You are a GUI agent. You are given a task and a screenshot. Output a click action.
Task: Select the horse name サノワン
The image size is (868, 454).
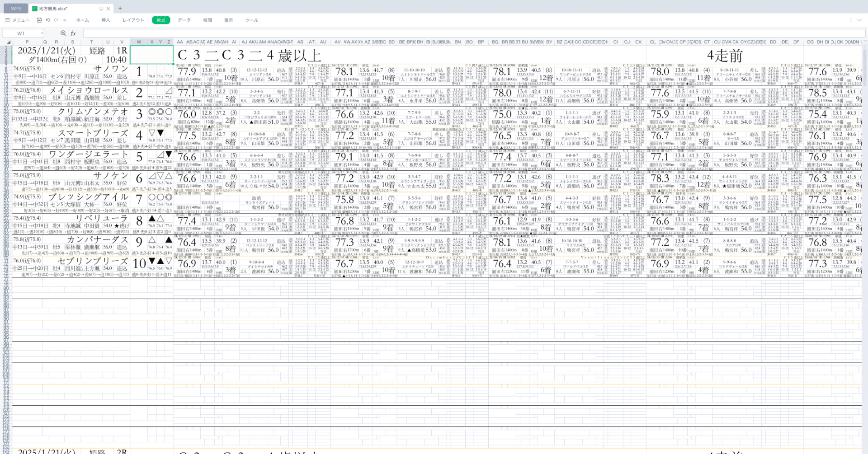[x=111, y=69]
